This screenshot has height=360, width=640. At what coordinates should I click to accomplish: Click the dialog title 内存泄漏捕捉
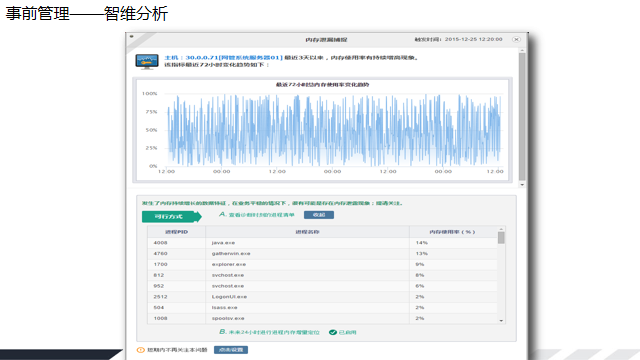point(327,40)
